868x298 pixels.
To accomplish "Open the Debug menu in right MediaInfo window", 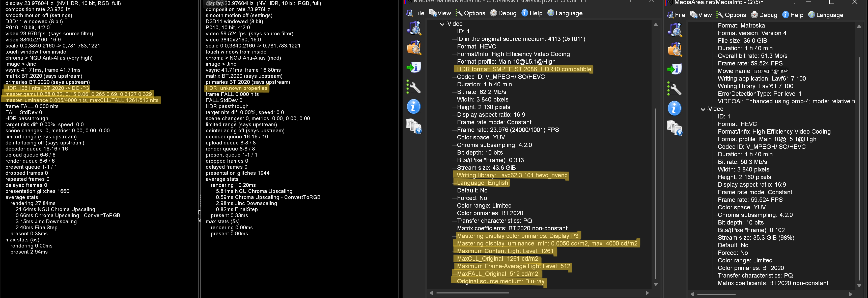I will pyautogui.click(x=764, y=15).
